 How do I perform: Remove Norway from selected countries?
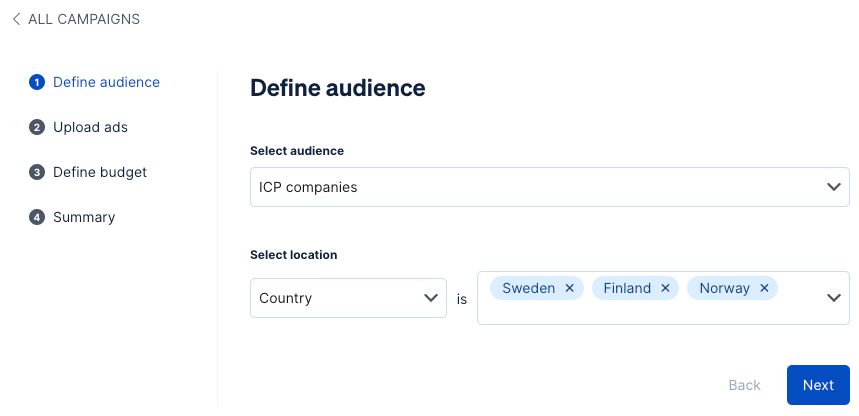point(764,288)
